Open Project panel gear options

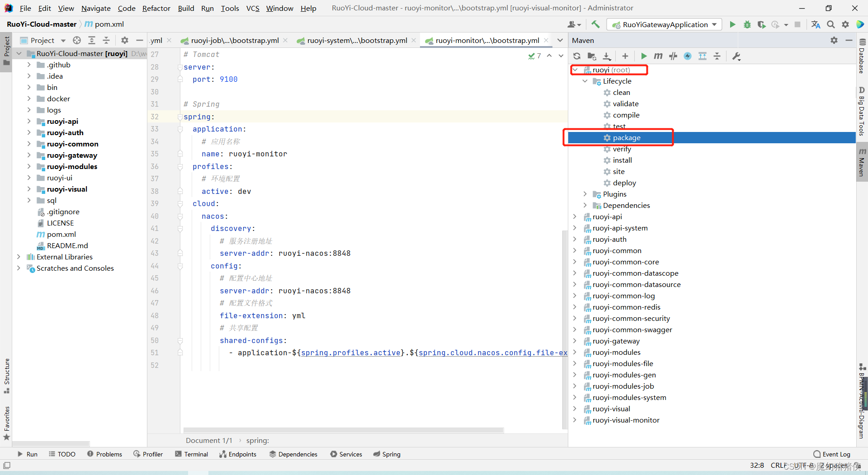click(125, 40)
